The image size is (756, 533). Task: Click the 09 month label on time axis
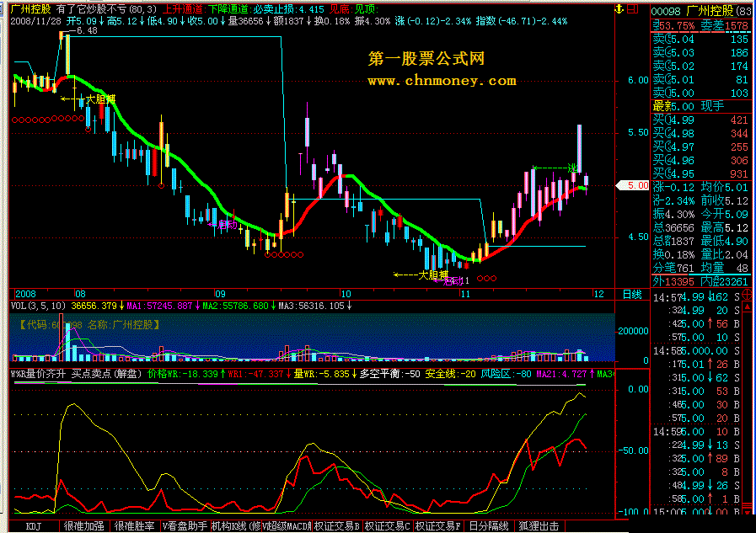pyautogui.click(x=220, y=294)
